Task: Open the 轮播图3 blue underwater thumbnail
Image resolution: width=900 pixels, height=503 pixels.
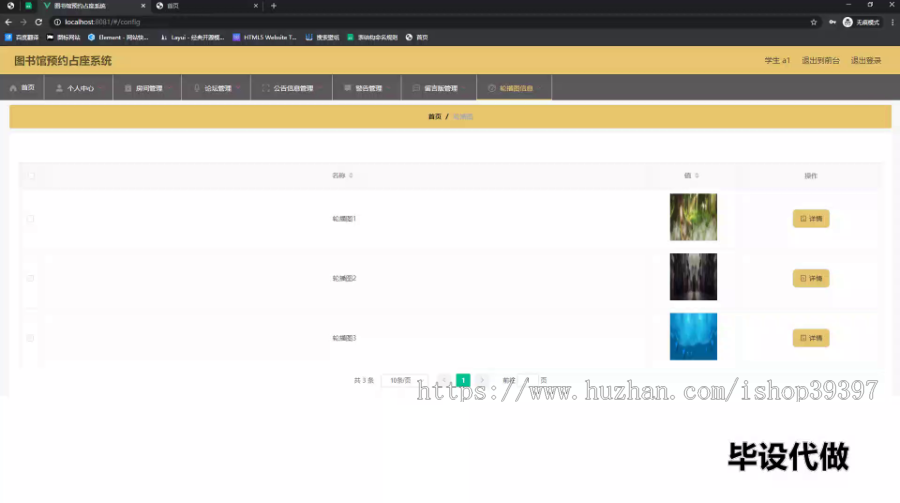Action: click(693, 336)
